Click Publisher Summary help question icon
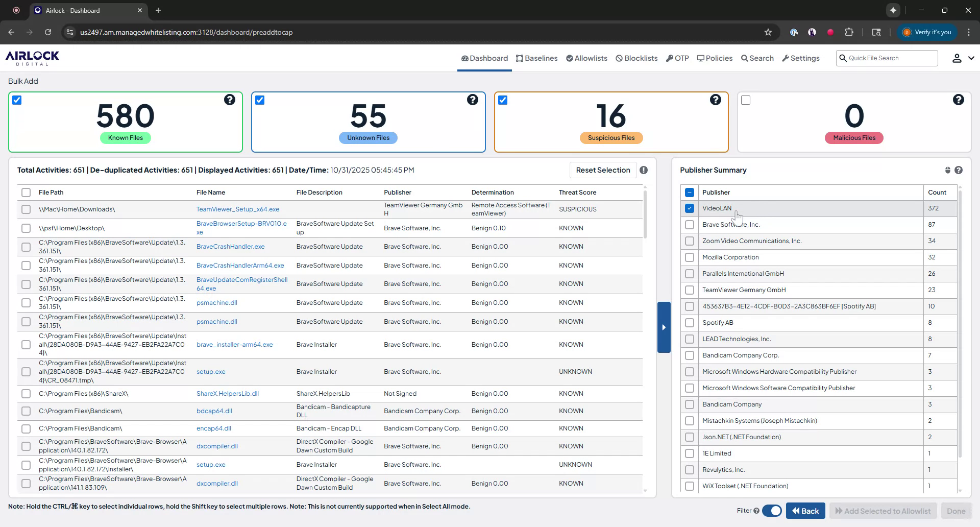This screenshot has height=527, width=980. click(959, 170)
